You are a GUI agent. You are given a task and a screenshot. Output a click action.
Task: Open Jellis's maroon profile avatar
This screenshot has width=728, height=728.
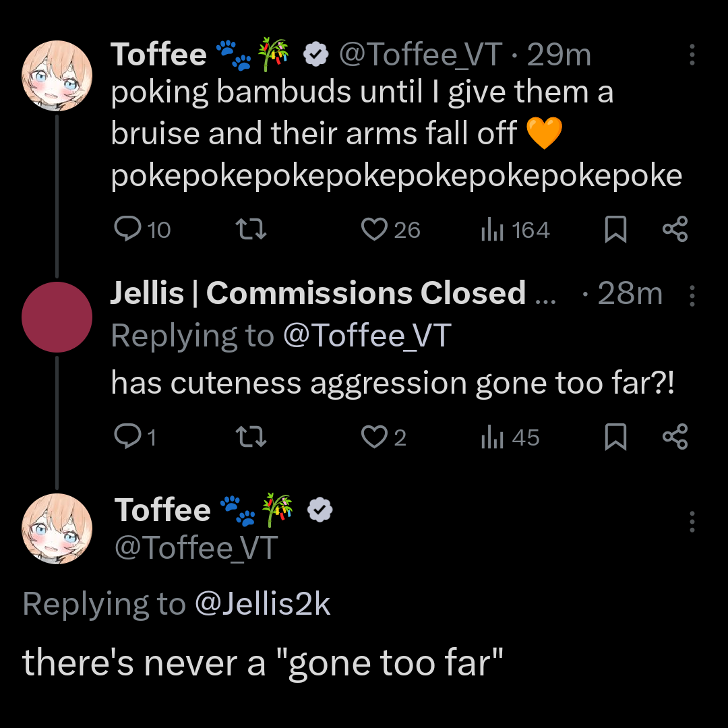pos(57,317)
